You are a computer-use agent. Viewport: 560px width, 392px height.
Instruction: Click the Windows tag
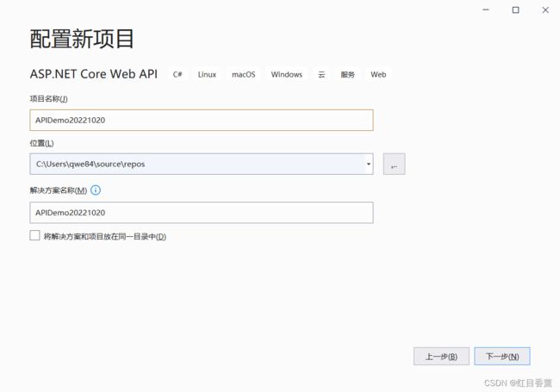tap(286, 74)
